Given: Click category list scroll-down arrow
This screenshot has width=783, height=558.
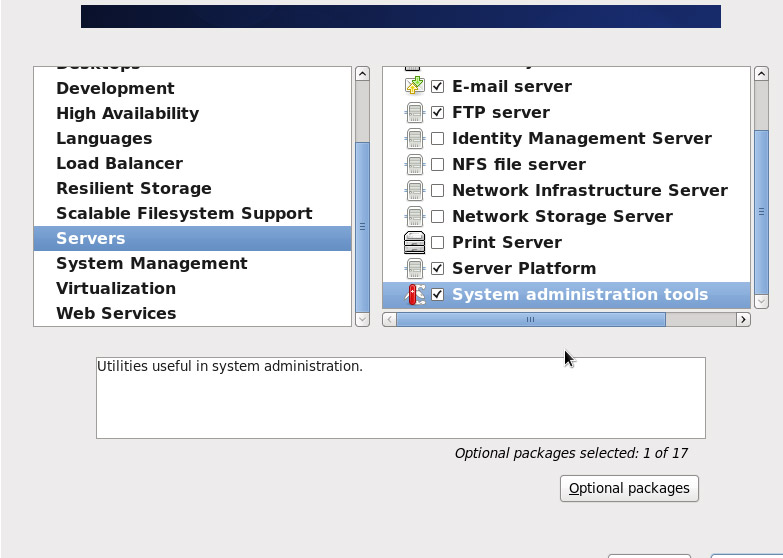Looking at the screenshot, I should 363,319.
